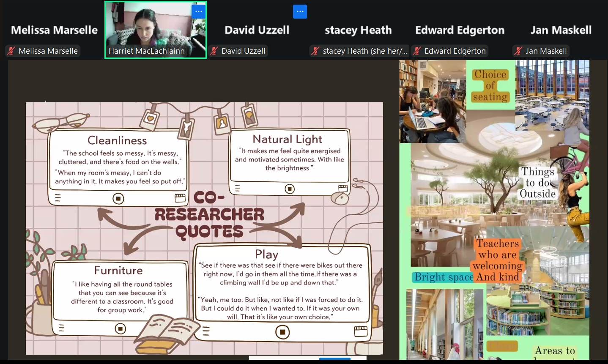The image size is (608, 364).
Task: Open more options on Harriet MacLachlainn's video
Action: point(198,11)
